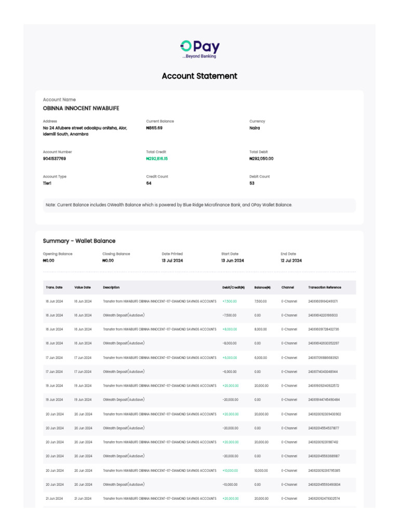Click the Transaction Reference column header

click(325, 287)
